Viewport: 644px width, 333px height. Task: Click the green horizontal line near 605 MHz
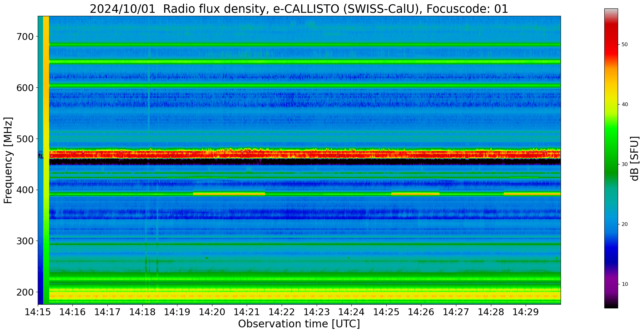pos(305,86)
